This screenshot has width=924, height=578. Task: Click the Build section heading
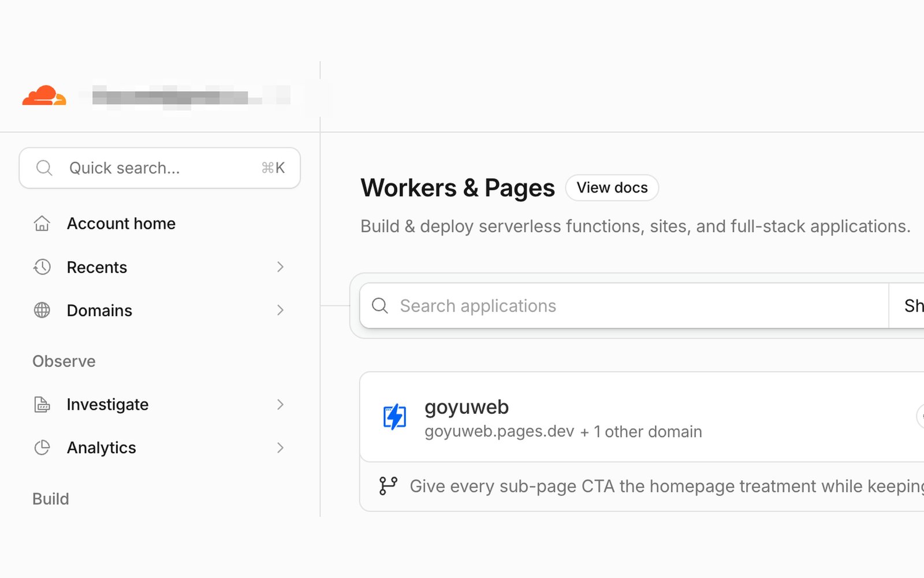click(x=51, y=499)
